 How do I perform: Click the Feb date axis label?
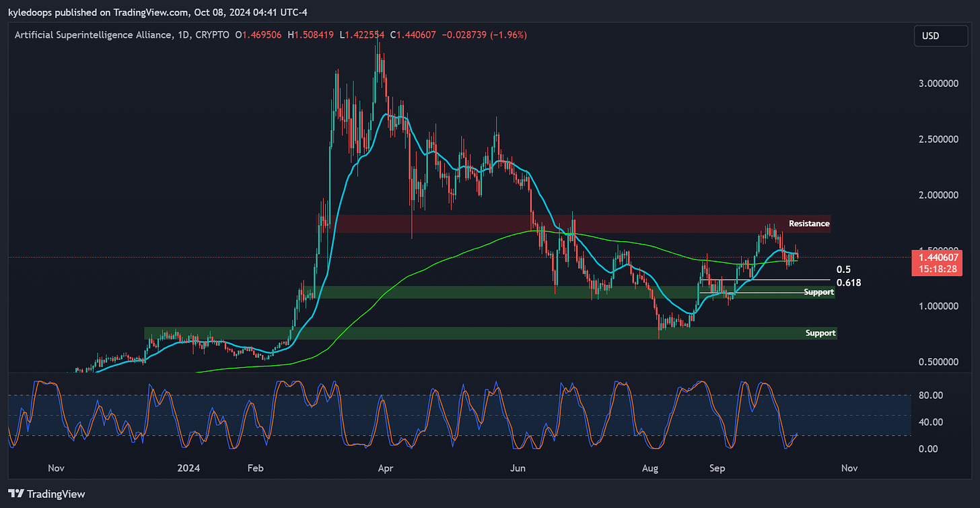coord(256,468)
